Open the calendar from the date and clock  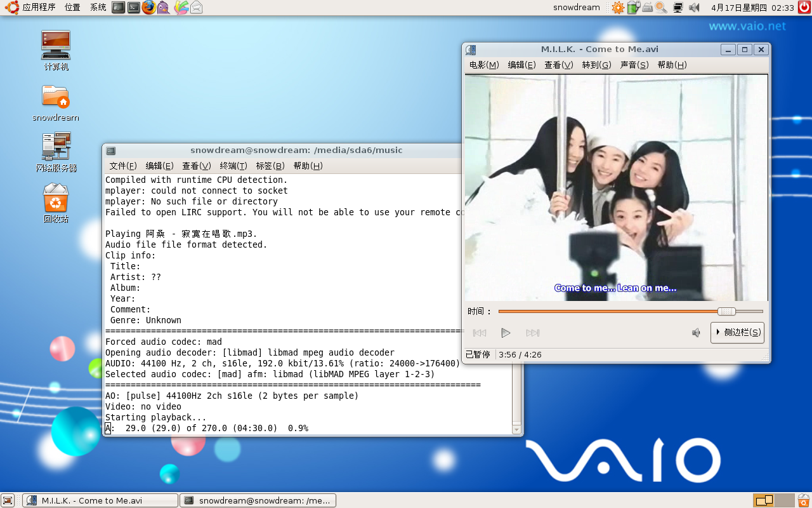coord(752,8)
